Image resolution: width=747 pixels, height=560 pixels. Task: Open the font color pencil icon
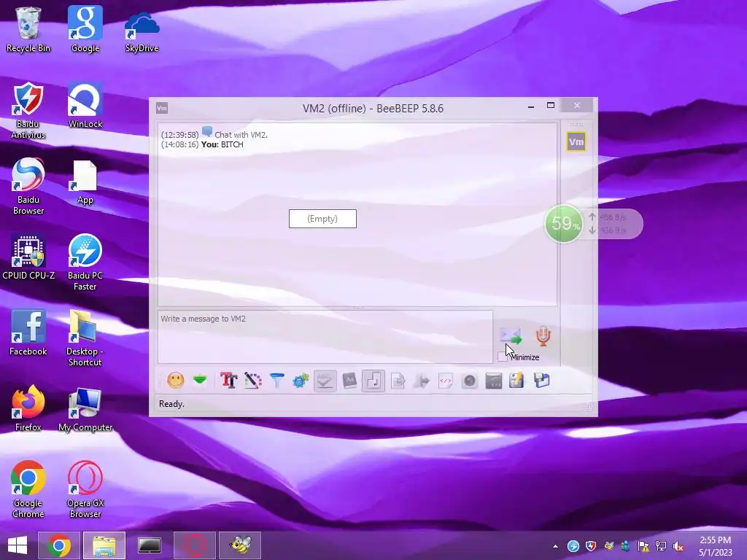tap(253, 381)
